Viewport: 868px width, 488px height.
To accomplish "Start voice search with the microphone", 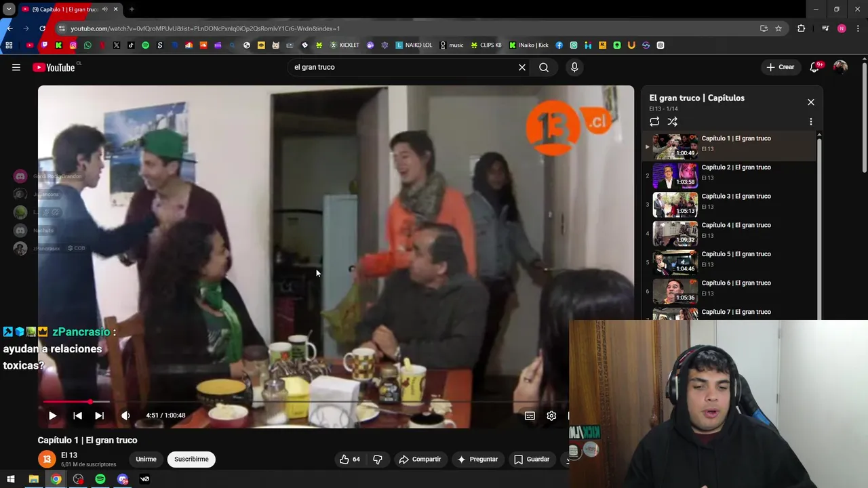I will (574, 67).
